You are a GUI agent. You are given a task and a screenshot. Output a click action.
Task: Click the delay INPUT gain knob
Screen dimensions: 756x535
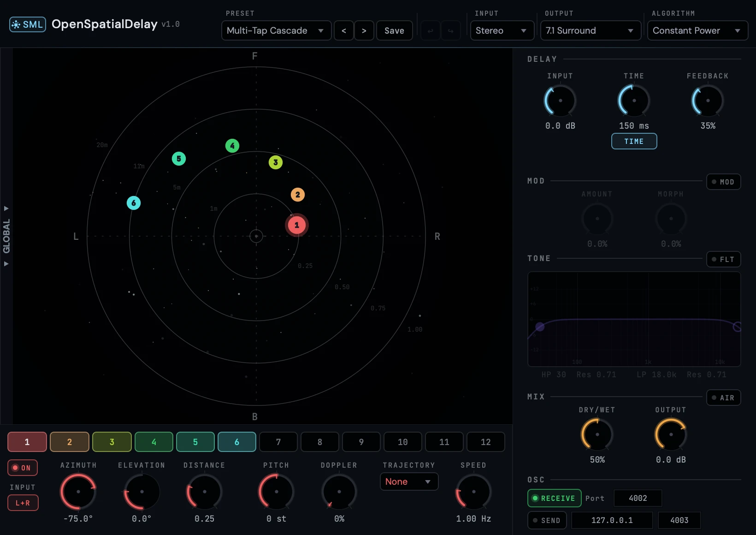tap(560, 101)
